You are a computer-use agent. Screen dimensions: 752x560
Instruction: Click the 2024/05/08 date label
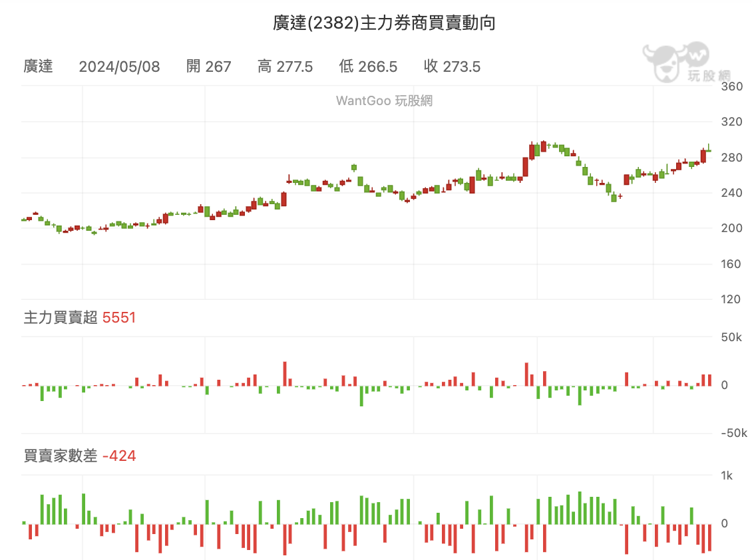119,67
